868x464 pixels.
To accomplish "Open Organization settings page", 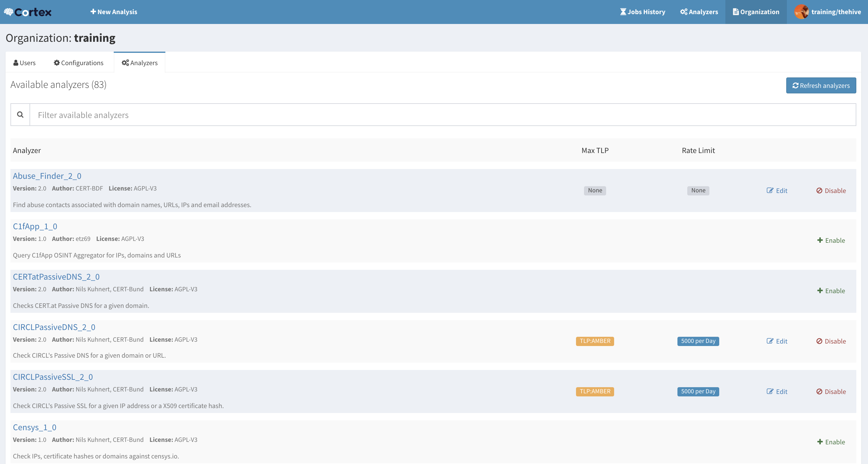I will click(756, 11).
